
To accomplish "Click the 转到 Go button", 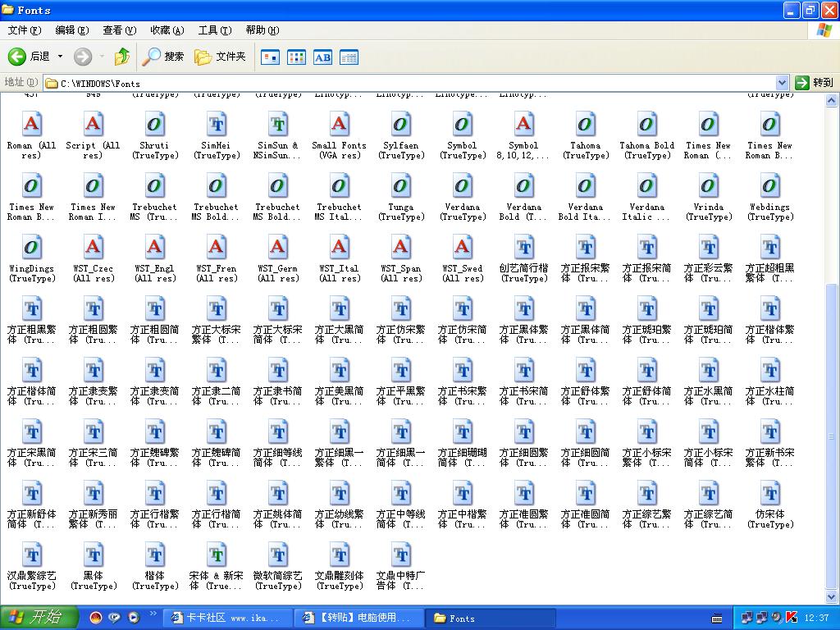I will [814, 83].
